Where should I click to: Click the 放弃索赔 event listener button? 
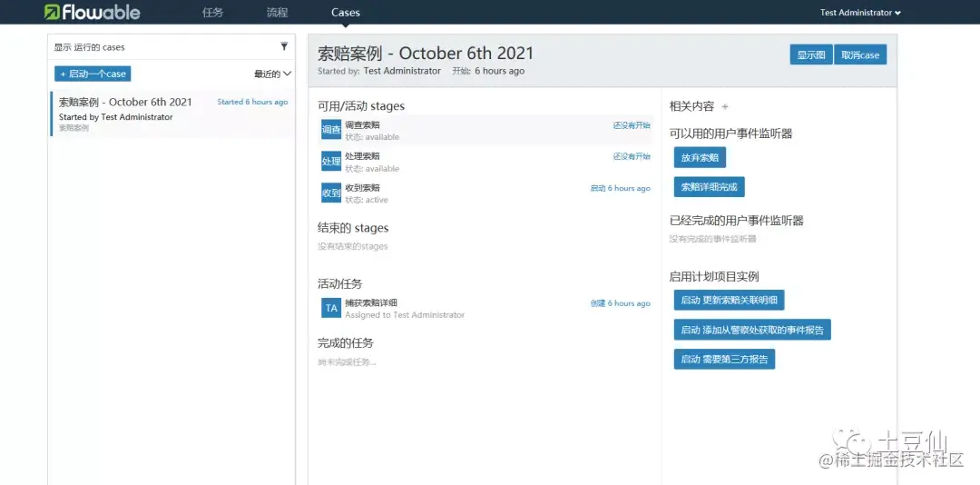[700, 158]
